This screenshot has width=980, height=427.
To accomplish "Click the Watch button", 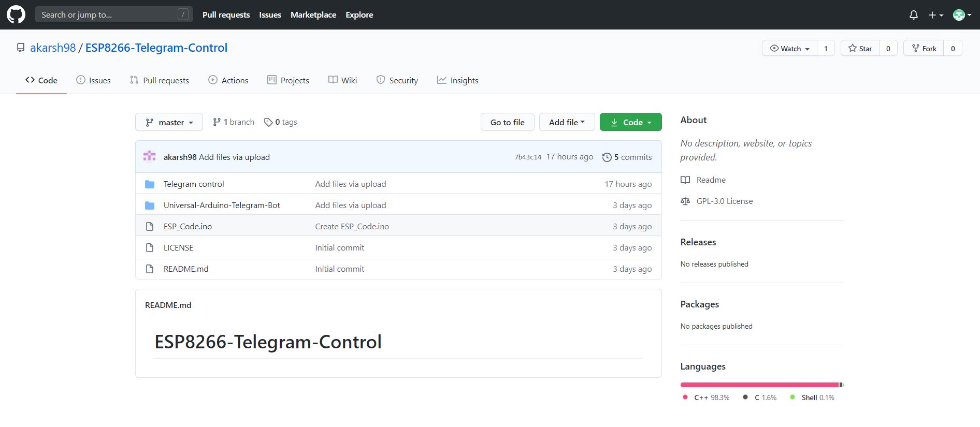I will pyautogui.click(x=789, y=48).
